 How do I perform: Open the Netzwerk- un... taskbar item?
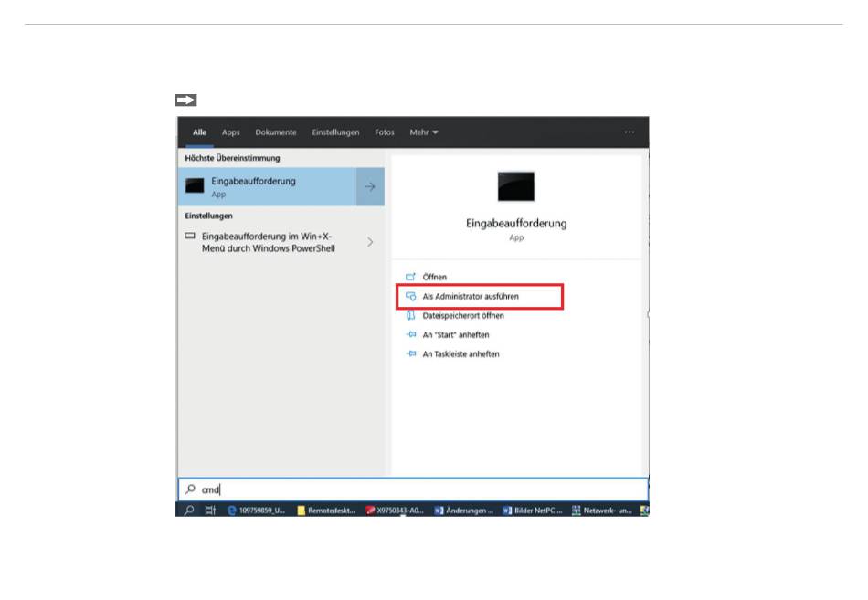(602, 511)
